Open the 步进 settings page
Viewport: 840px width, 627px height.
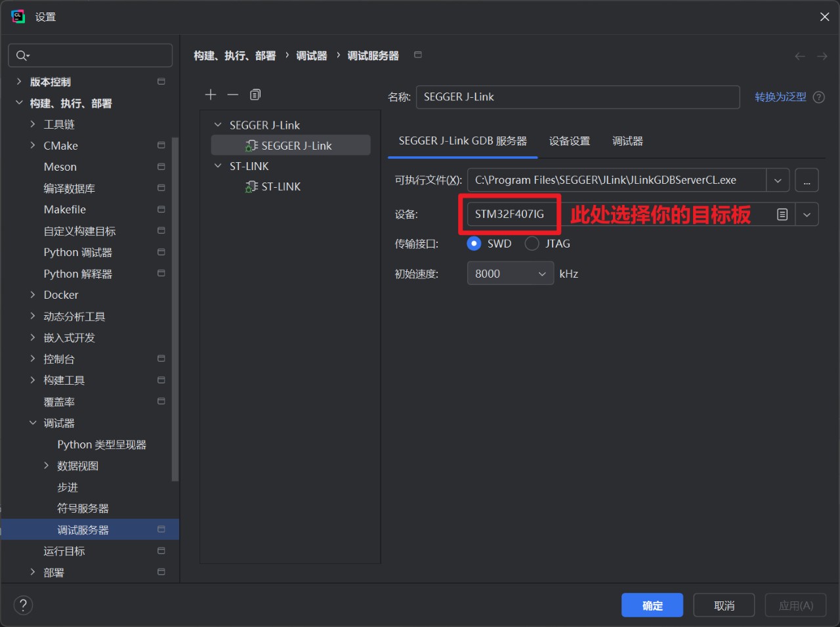coord(68,487)
